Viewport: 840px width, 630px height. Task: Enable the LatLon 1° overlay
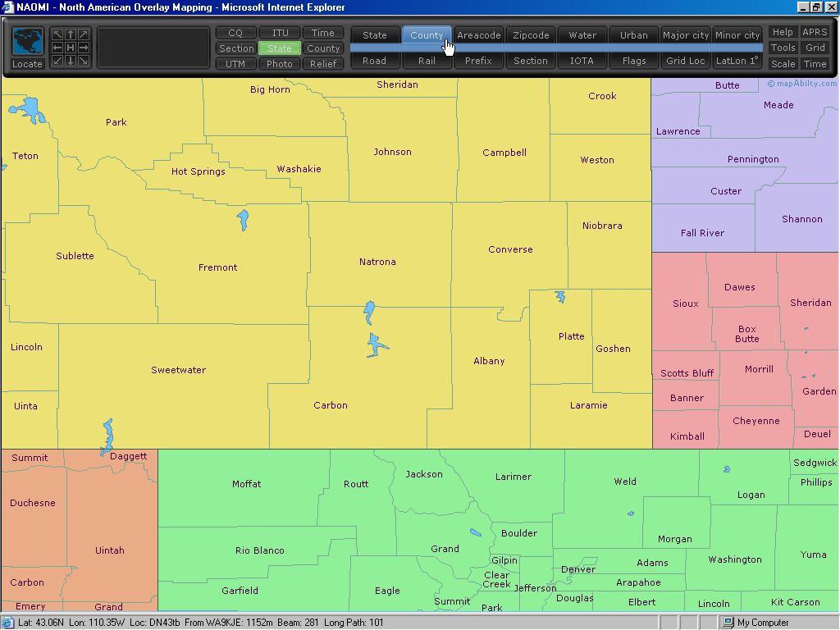click(x=737, y=61)
